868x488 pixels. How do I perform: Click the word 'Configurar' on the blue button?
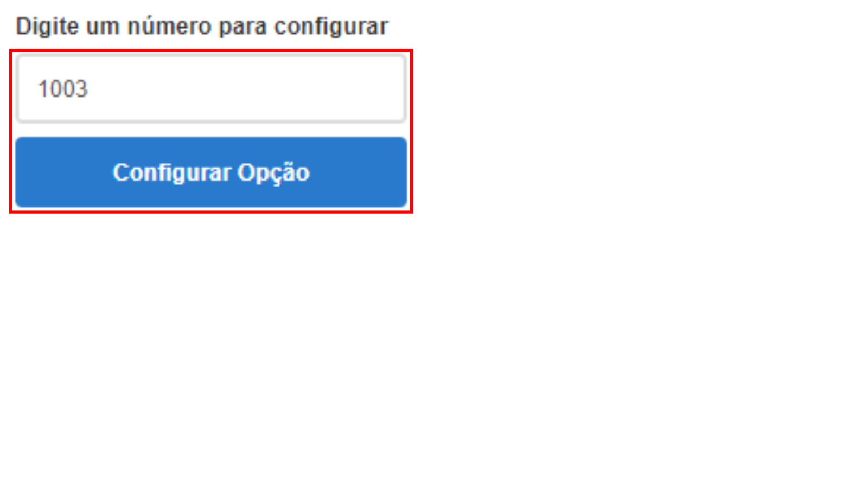pos(172,173)
